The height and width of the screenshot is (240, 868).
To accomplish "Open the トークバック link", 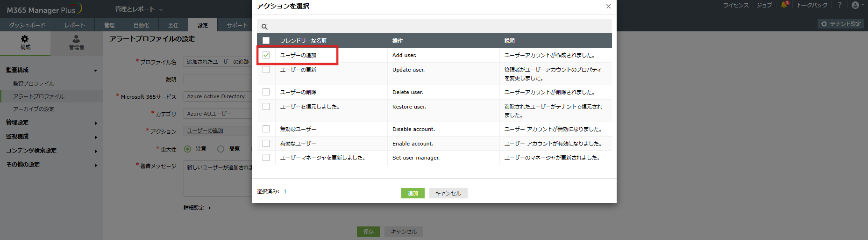I will pyautogui.click(x=812, y=5).
